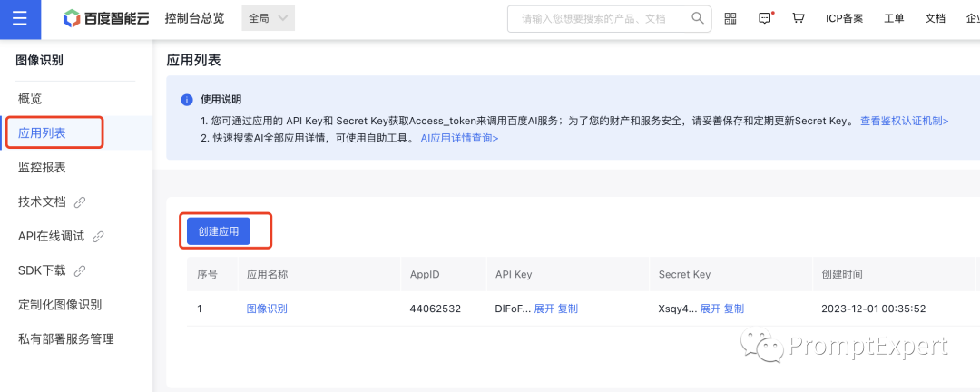Open the shopping cart icon
The height and width of the screenshot is (392, 980).
(799, 18)
